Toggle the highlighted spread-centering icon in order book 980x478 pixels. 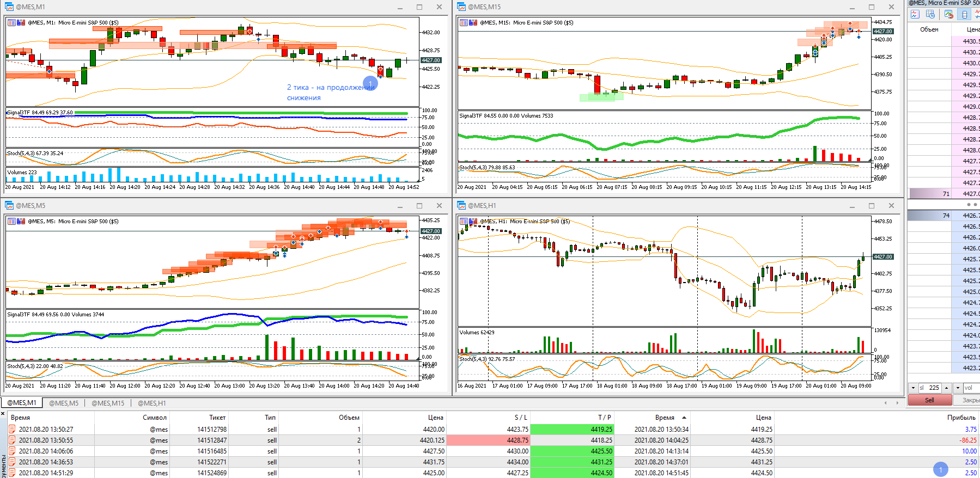tap(965, 15)
